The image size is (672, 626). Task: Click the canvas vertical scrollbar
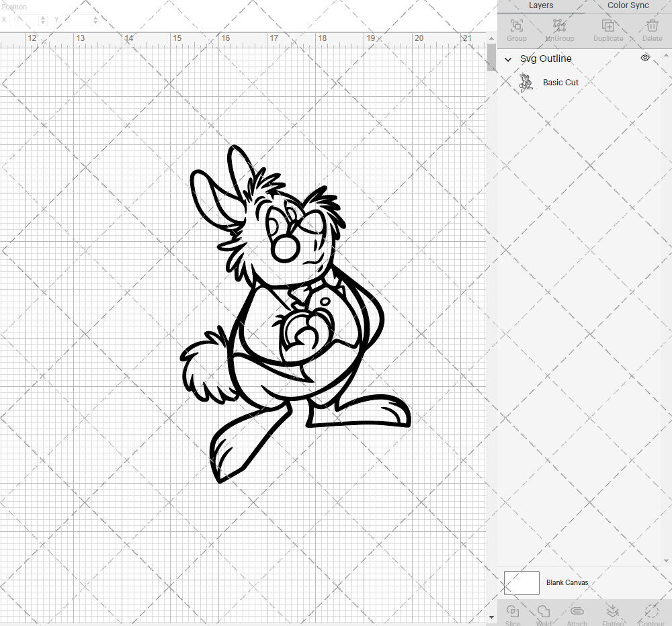pos(490,58)
